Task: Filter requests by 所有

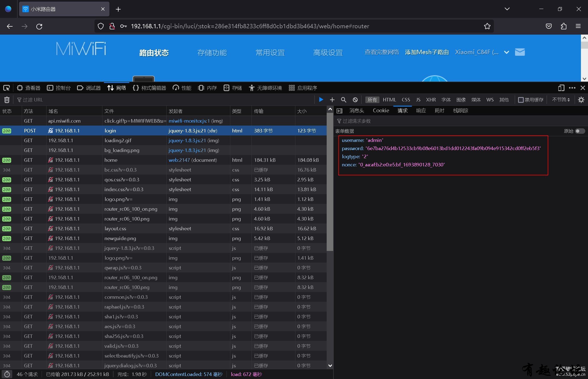Action: tap(372, 100)
